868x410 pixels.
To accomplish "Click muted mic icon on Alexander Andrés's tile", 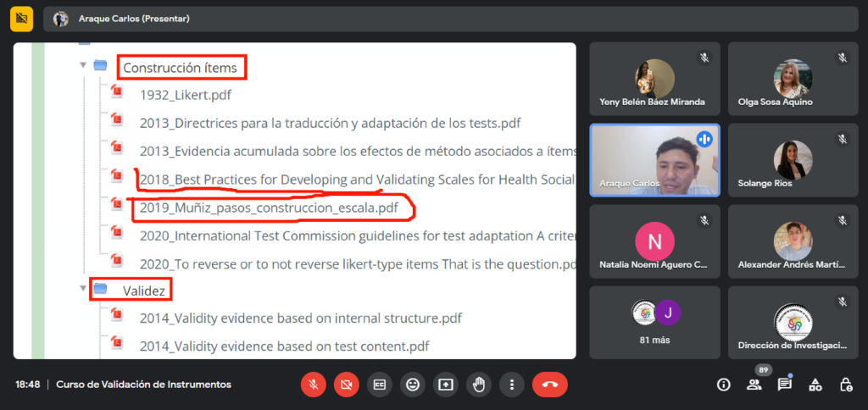I will coord(843,220).
